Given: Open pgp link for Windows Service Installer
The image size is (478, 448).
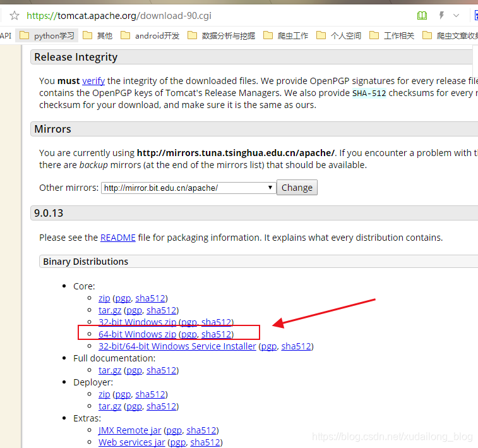Looking at the screenshot, I should (269, 346).
